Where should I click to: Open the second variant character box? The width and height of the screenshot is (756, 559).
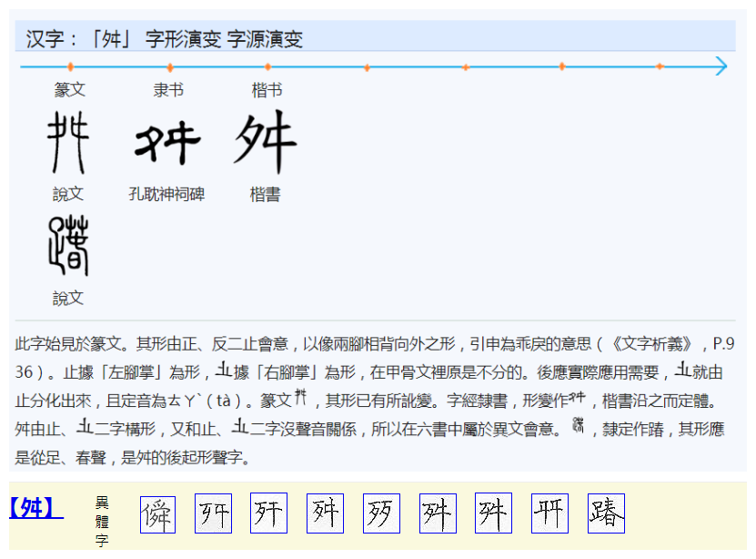[213, 514]
